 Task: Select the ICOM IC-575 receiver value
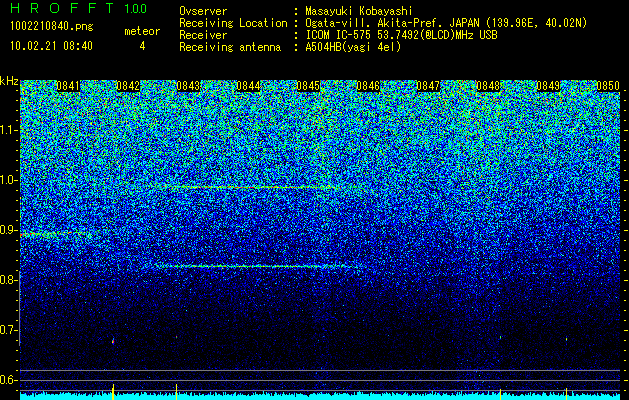[x=401, y=35]
